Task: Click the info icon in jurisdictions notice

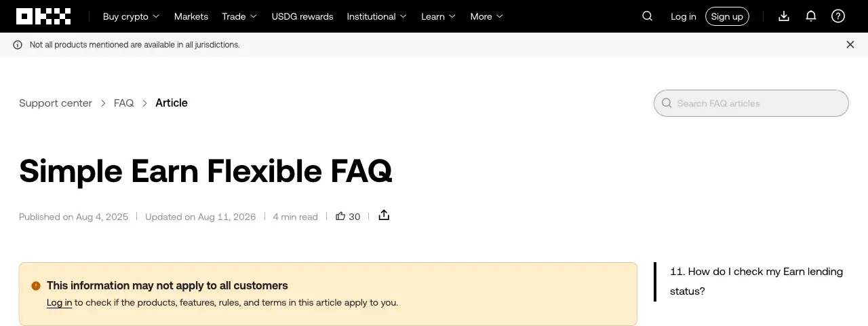Action: (18, 45)
